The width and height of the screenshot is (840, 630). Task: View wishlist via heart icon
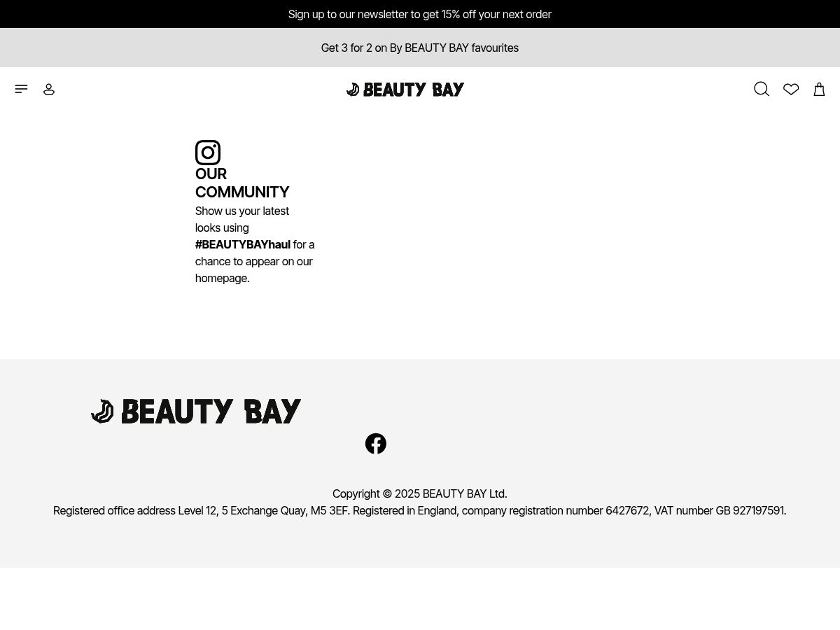(x=791, y=89)
